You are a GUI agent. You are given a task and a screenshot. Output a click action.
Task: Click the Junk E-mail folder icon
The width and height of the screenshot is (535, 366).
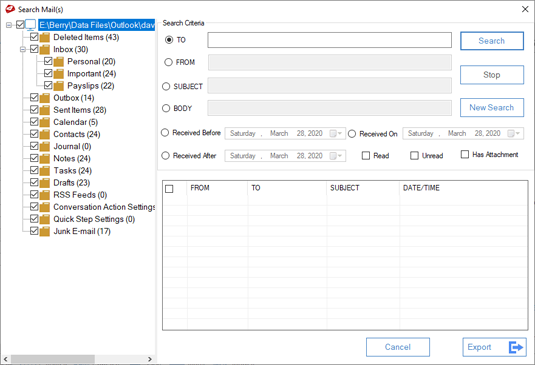click(x=45, y=231)
